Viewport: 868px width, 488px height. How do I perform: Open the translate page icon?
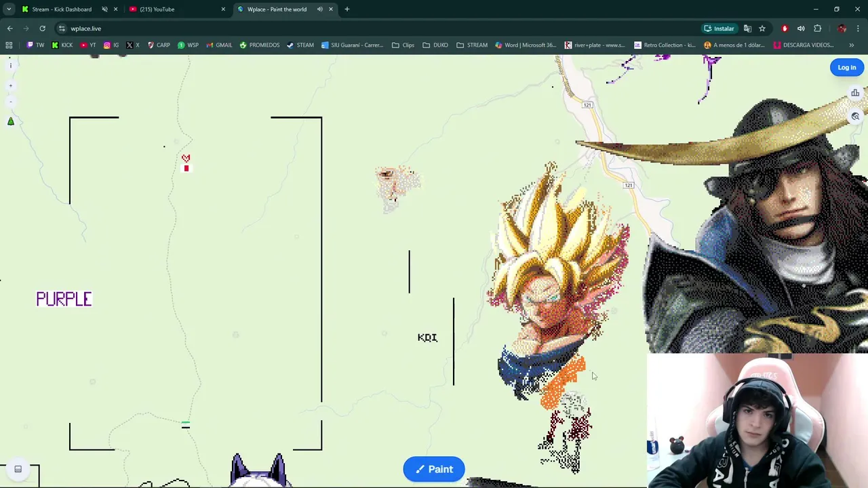pyautogui.click(x=747, y=28)
